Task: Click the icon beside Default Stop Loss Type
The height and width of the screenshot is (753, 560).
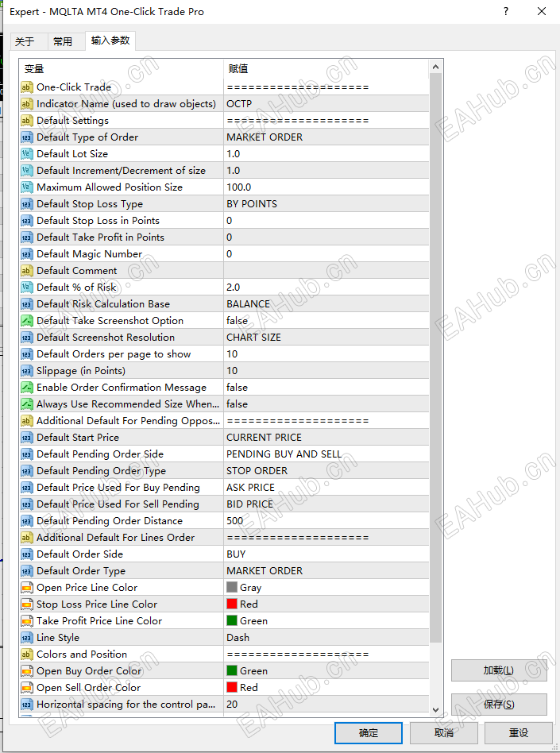Action: click(26, 204)
